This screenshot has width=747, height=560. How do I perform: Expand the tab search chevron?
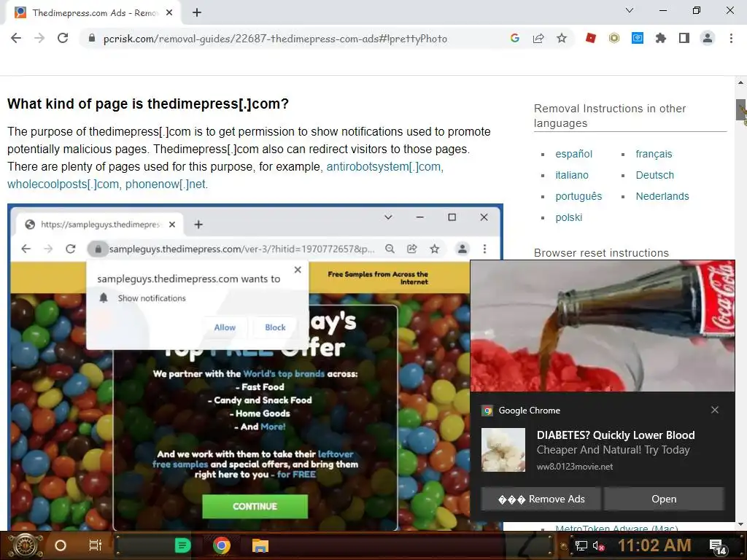click(x=630, y=10)
